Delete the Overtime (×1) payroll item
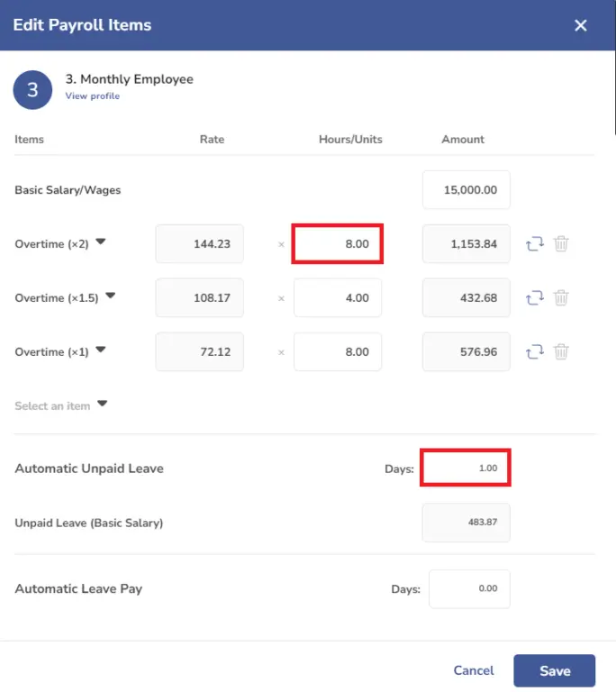Image resolution: width=616 pixels, height=692 pixels. point(561,351)
